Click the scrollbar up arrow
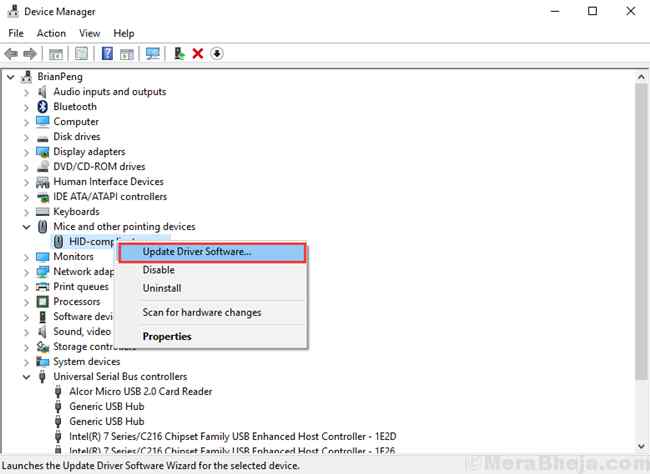The width and height of the screenshot is (650, 474). 641,77
